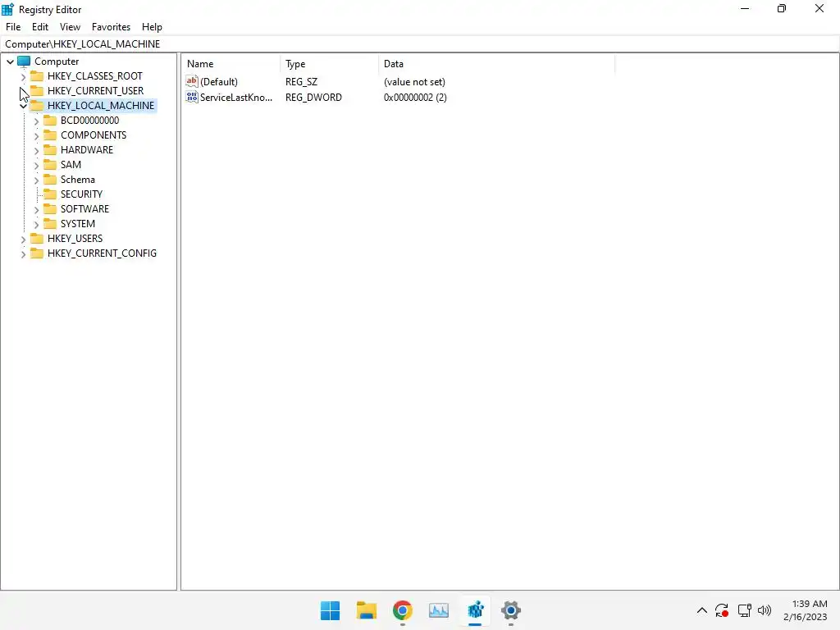The width and height of the screenshot is (840, 630).
Task: Click the SOFTWARE folder icon
Action: tap(50, 208)
